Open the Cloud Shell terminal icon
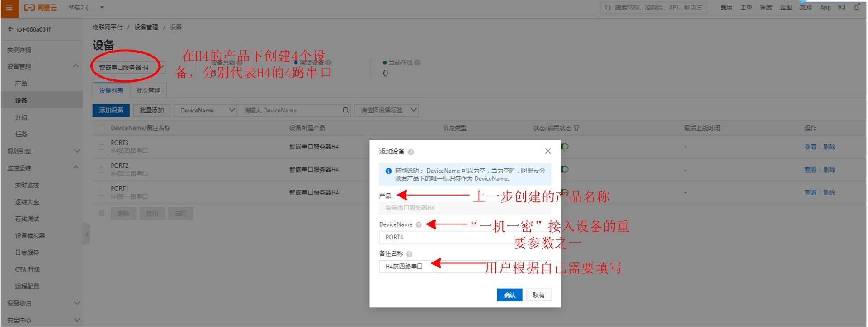 click(x=841, y=7)
